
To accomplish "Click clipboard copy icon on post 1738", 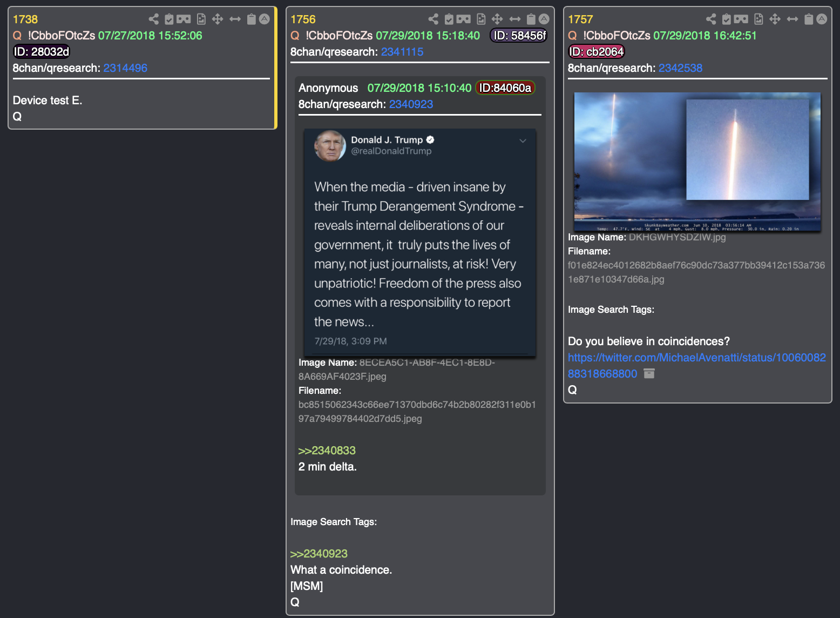I will [251, 19].
